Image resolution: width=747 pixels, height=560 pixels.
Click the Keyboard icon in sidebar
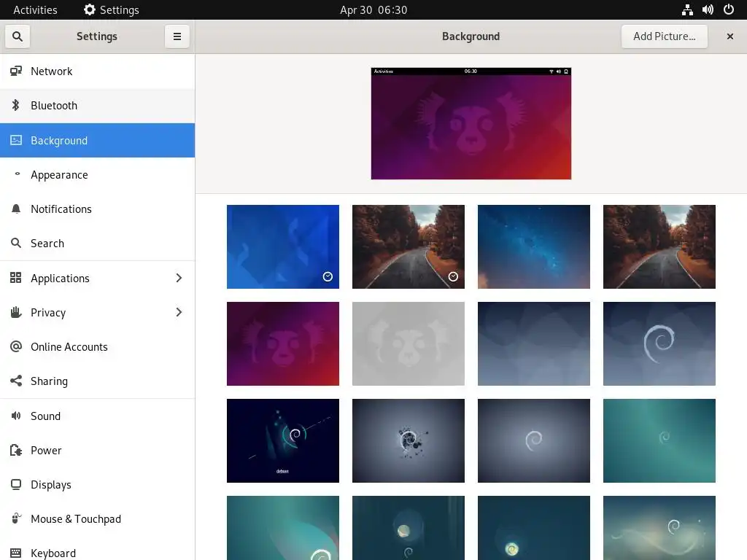coord(16,553)
